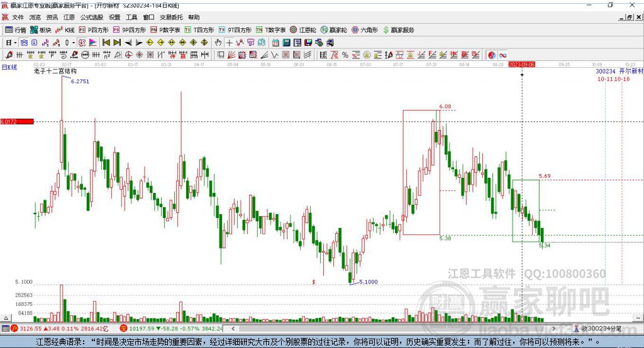Click the volume pane up arrow button
This screenshot has height=348, width=644.
pyautogui.click(x=6, y=318)
